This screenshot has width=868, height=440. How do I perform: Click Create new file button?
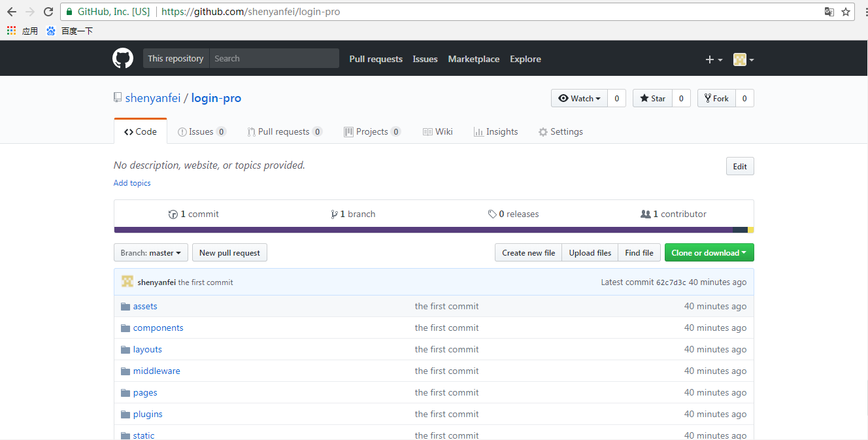528,252
